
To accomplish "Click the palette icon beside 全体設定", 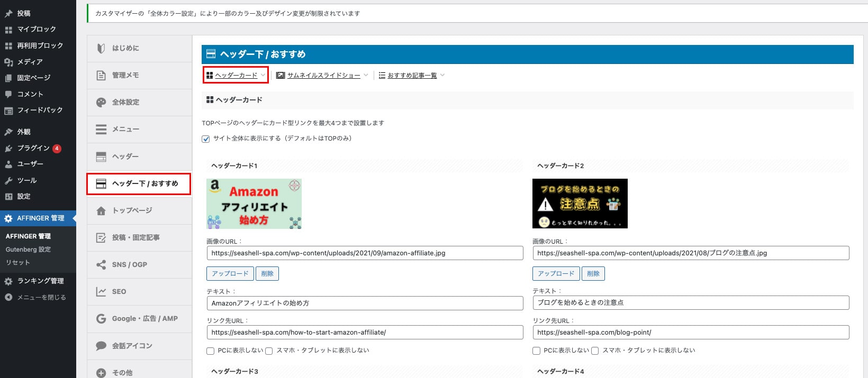I will 101,103.
